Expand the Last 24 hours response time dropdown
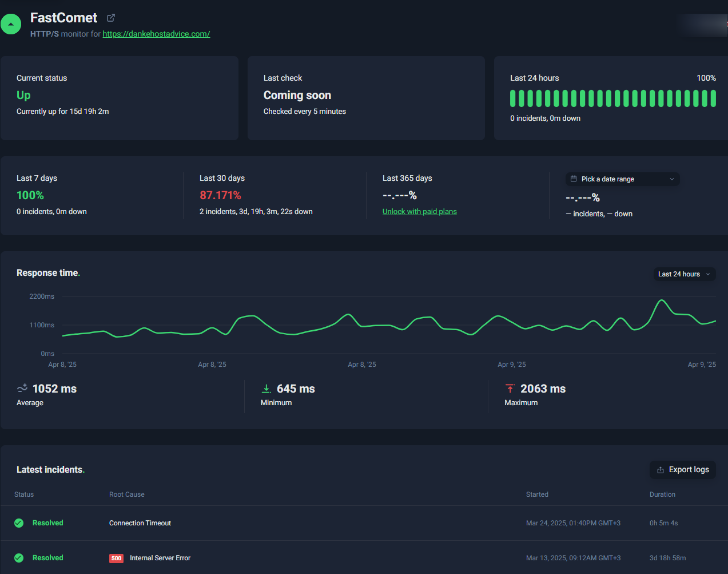728x574 pixels. coord(685,274)
